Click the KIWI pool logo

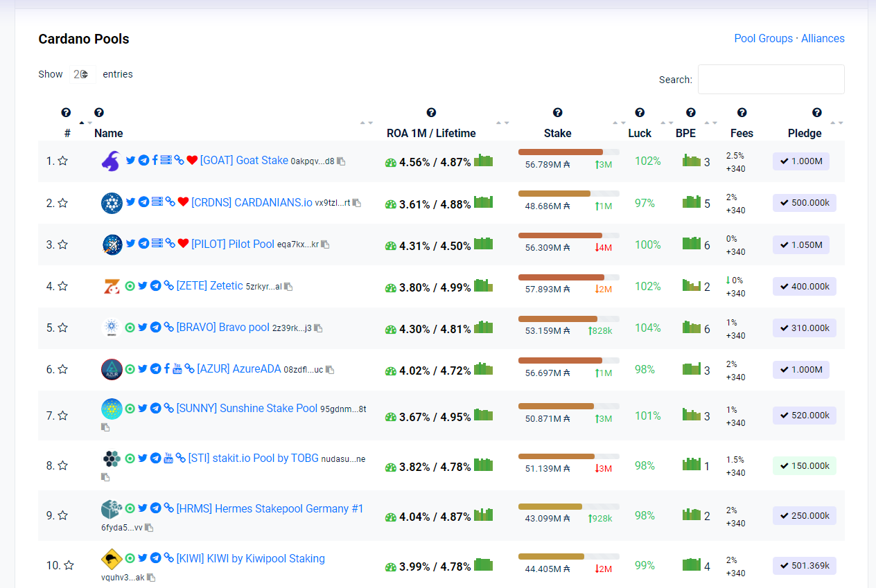(112, 558)
